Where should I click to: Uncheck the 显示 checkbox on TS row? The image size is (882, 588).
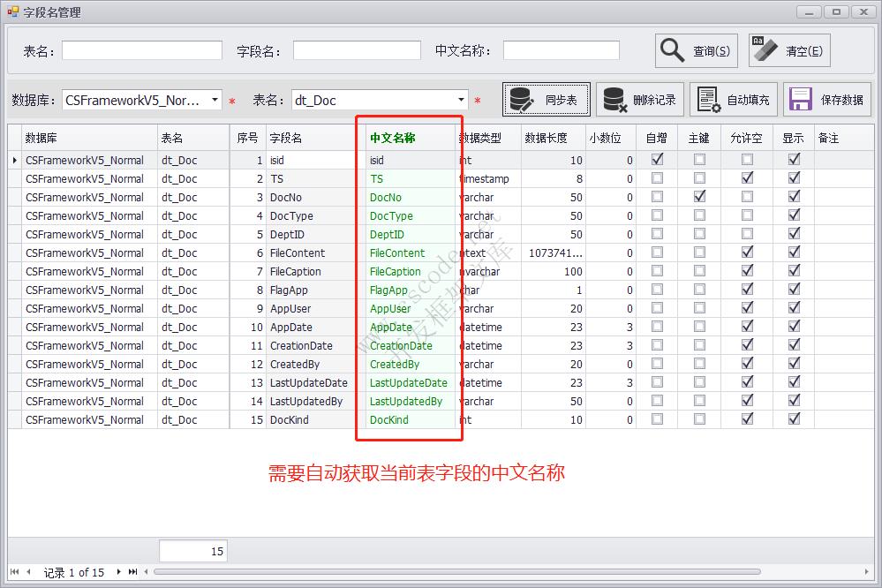[x=793, y=178]
